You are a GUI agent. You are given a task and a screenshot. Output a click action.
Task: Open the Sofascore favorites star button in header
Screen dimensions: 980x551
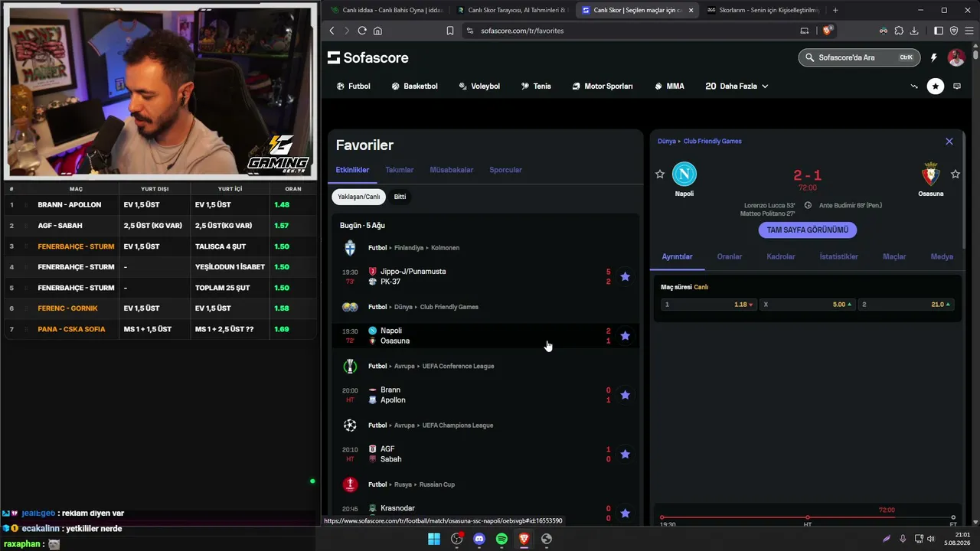(936, 86)
